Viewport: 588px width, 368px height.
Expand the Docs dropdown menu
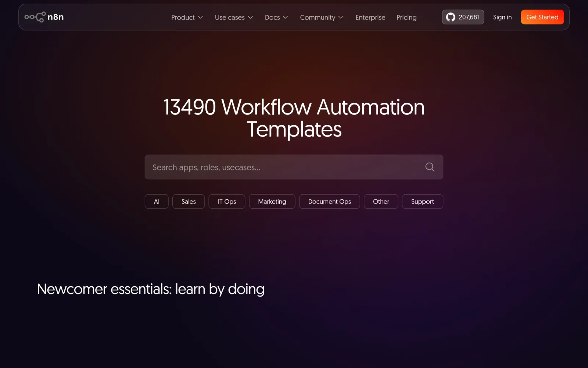coord(276,17)
